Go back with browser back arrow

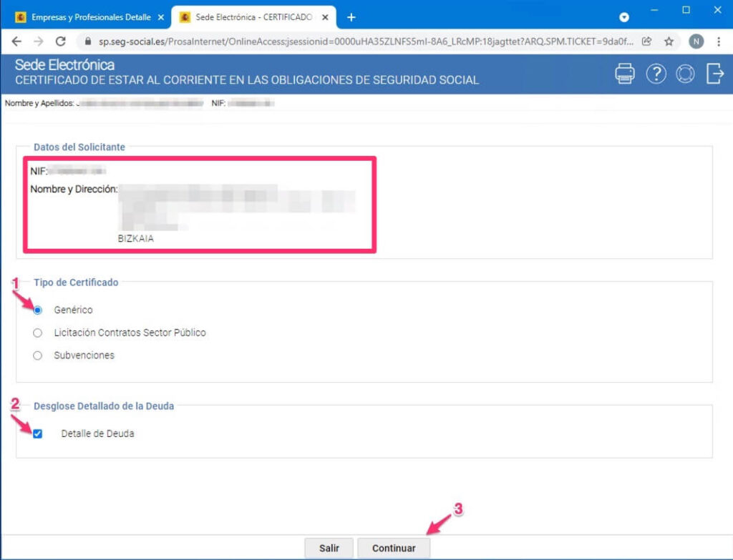(x=16, y=41)
